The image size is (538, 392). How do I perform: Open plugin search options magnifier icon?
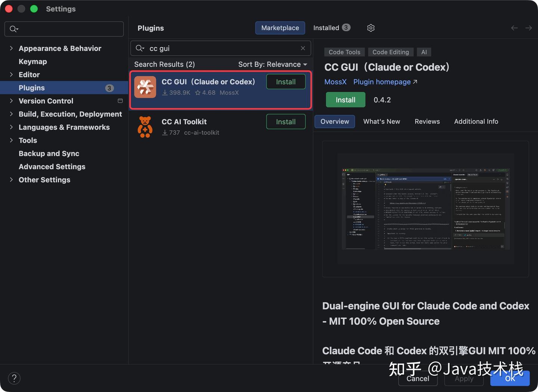coord(140,48)
